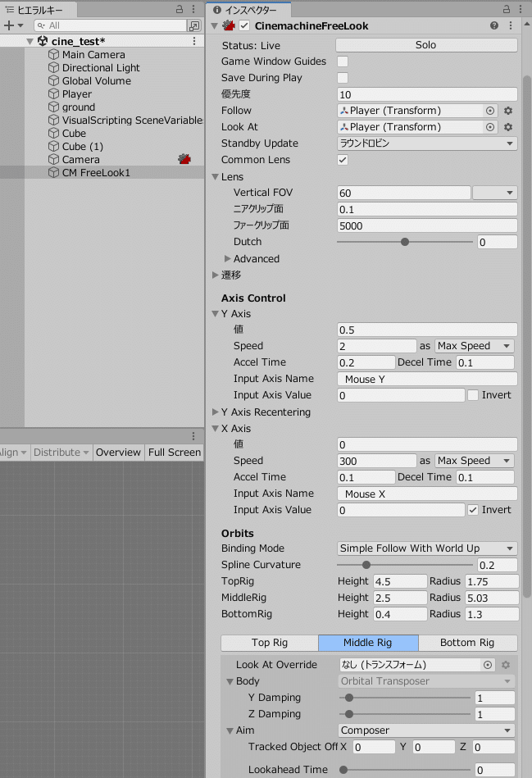This screenshot has height=778, width=532.
Task: Enable Game Window Guides checkbox
Action: (343, 61)
